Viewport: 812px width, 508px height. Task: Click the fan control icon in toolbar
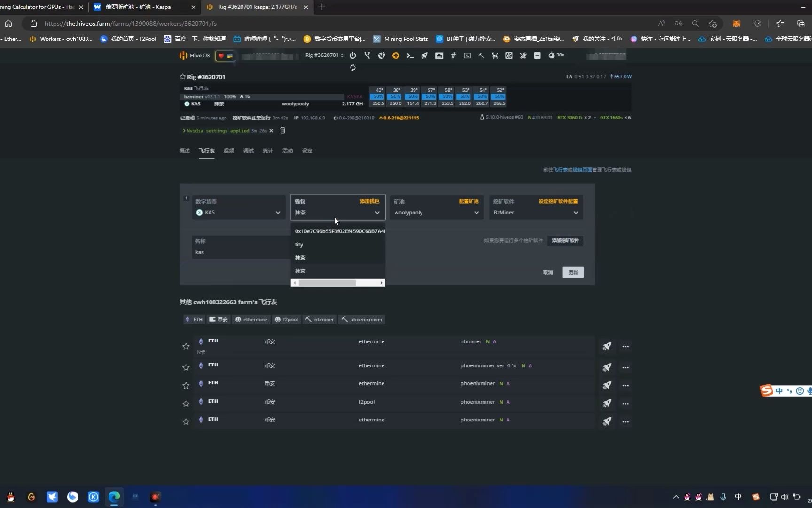pyautogui.click(x=509, y=56)
